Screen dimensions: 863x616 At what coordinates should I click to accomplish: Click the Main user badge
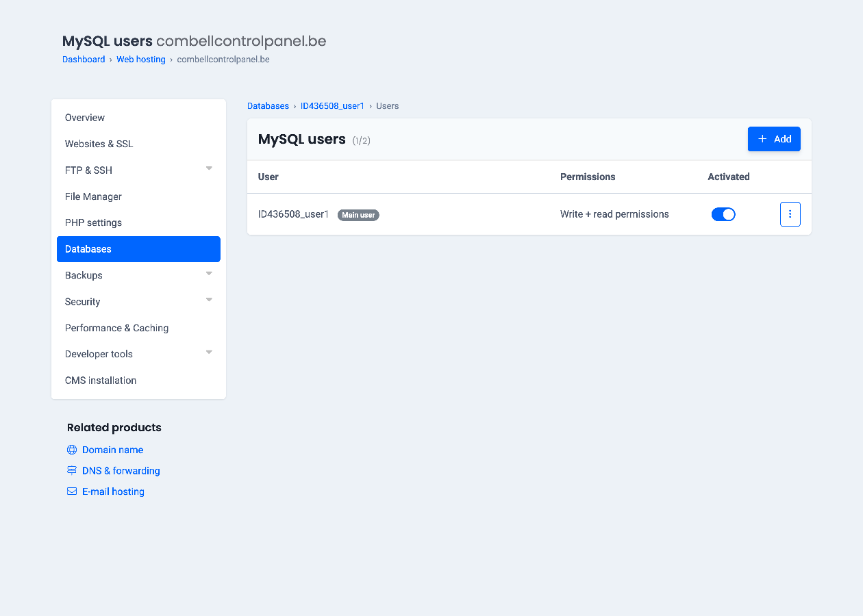pos(358,215)
